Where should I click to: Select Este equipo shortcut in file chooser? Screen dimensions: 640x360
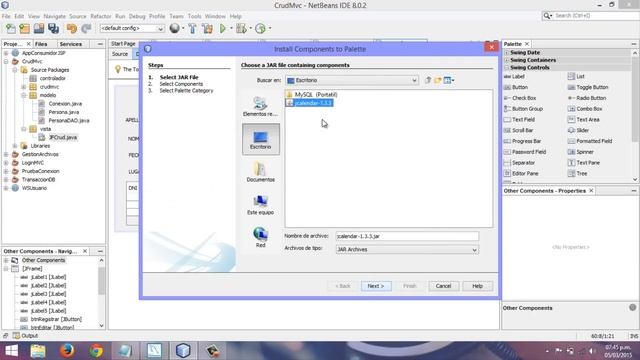tap(260, 204)
